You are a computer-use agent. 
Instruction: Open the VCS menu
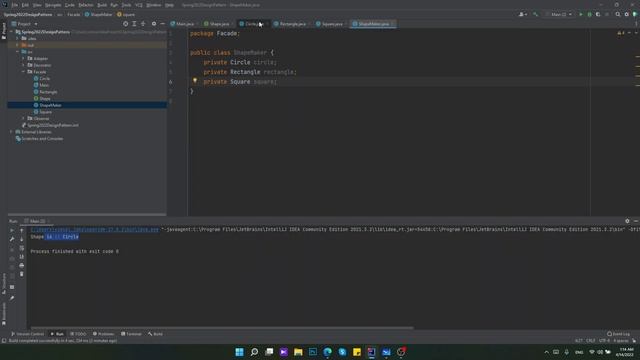pos(139,5)
